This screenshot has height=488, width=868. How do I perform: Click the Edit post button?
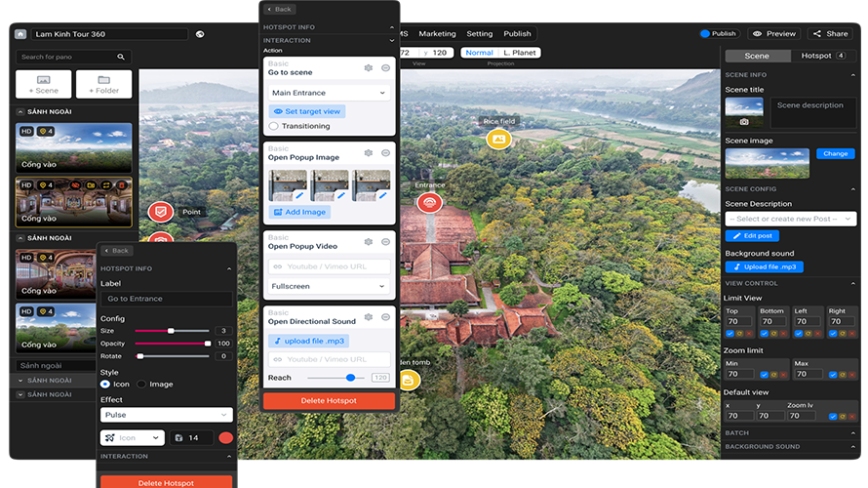tap(752, 236)
